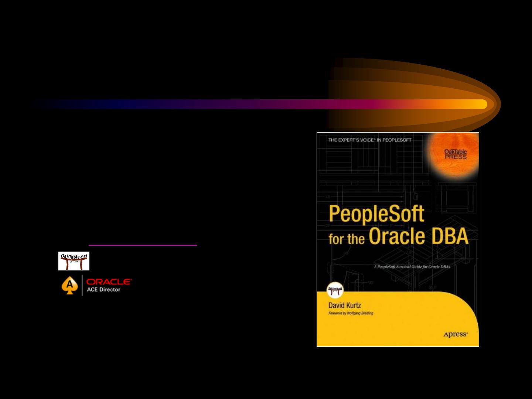Click 'Foreword by Wolfgang Breitling' line
This screenshot has width=532, height=399.
351,313
